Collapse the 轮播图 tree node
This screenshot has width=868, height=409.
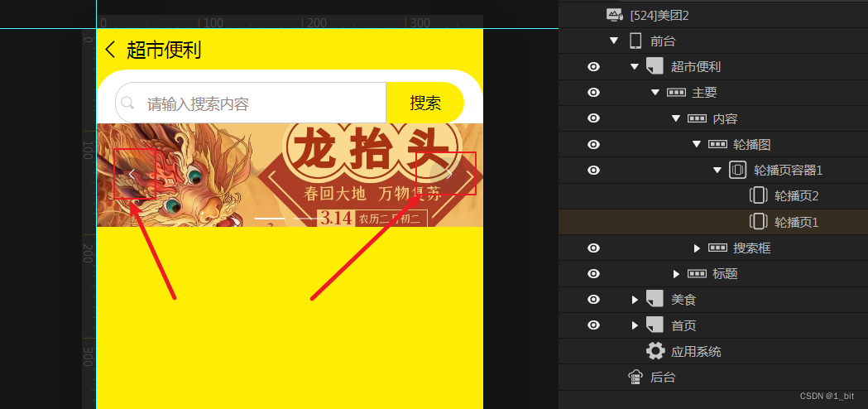pos(697,145)
